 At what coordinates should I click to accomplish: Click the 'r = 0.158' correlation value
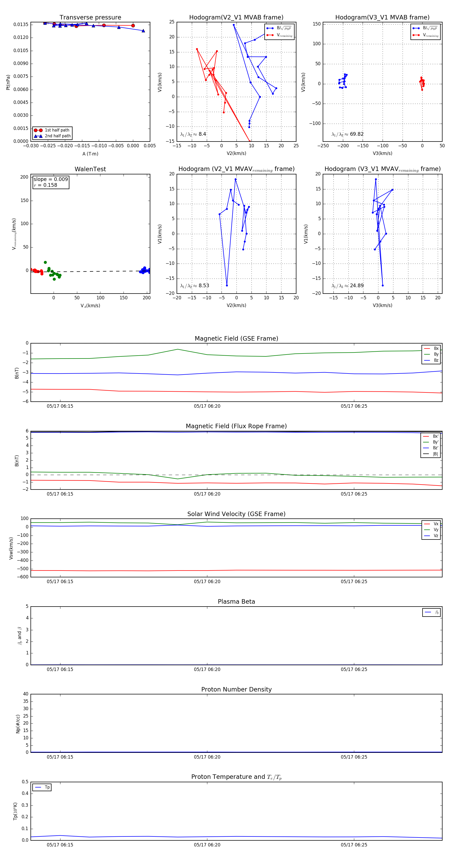click(45, 185)
